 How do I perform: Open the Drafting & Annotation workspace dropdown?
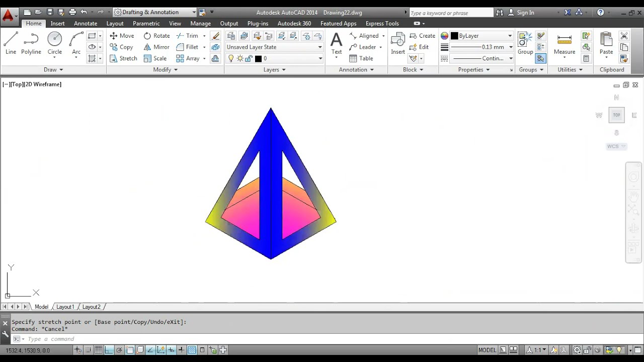pyautogui.click(x=155, y=12)
